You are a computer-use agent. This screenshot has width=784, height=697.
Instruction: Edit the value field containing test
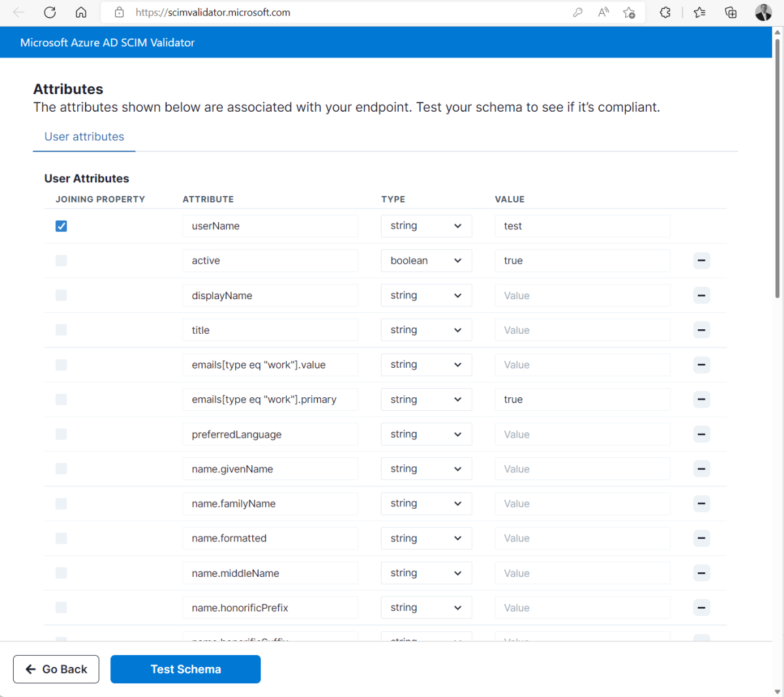pyautogui.click(x=582, y=226)
